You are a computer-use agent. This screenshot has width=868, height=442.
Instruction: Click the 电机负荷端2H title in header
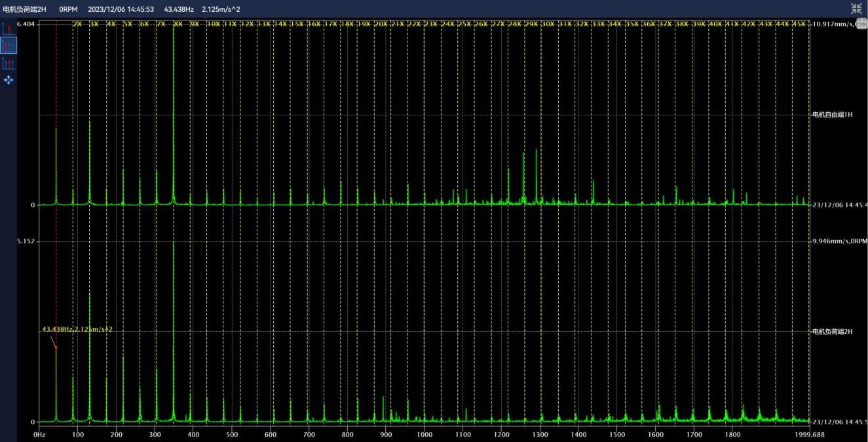24,9
